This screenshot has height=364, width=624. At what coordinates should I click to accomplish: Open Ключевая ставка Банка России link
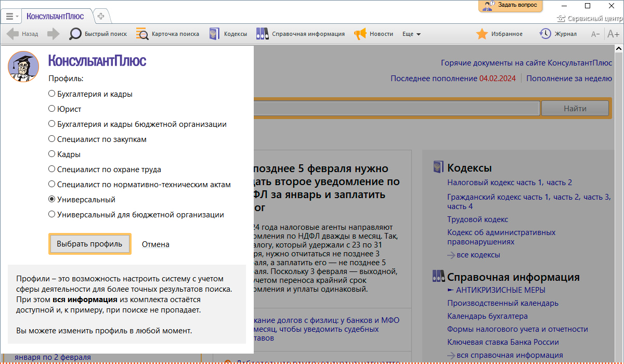503,342
